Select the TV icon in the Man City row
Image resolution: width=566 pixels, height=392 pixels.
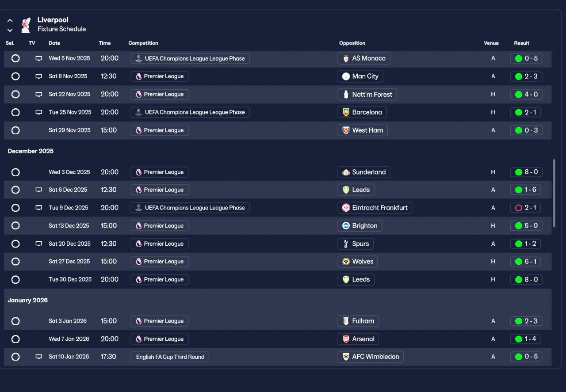click(39, 76)
